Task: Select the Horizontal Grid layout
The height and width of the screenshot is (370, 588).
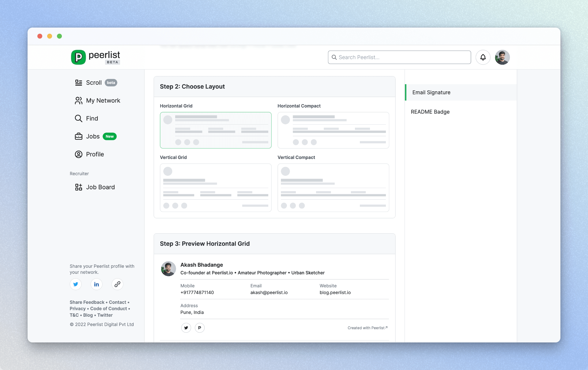Action: (216, 130)
